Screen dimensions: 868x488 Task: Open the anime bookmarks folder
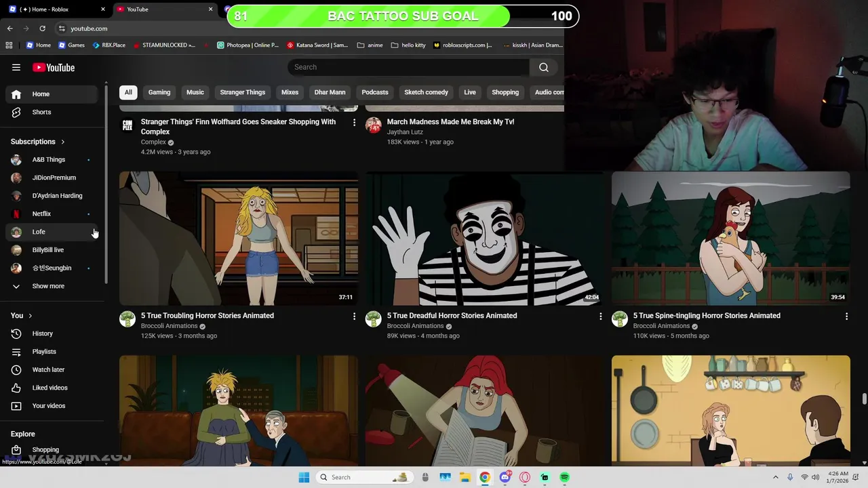[370, 45]
